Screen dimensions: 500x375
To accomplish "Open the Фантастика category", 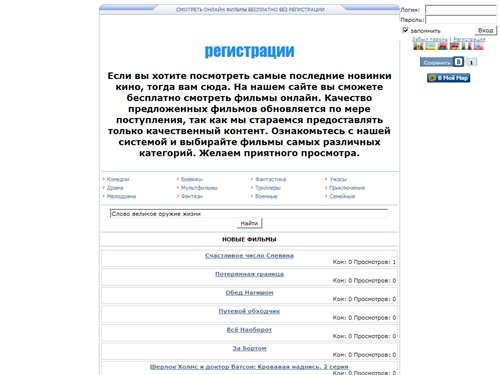I will tap(270, 179).
